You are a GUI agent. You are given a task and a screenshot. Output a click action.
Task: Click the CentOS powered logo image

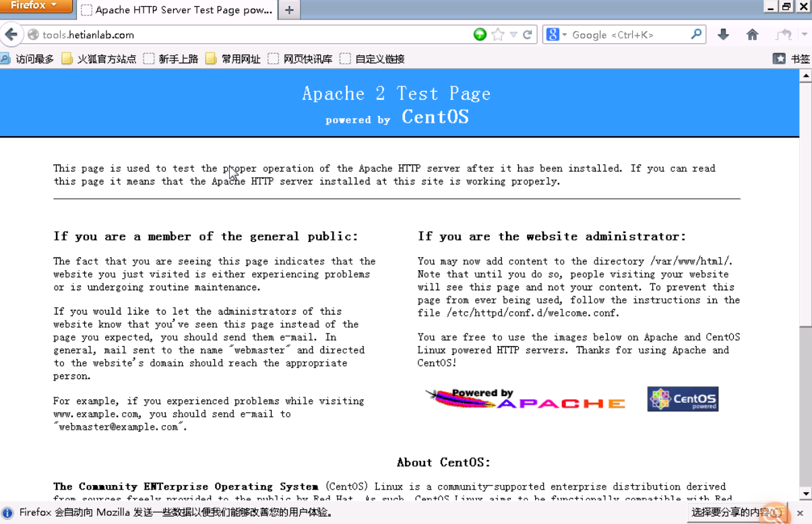[683, 399]
